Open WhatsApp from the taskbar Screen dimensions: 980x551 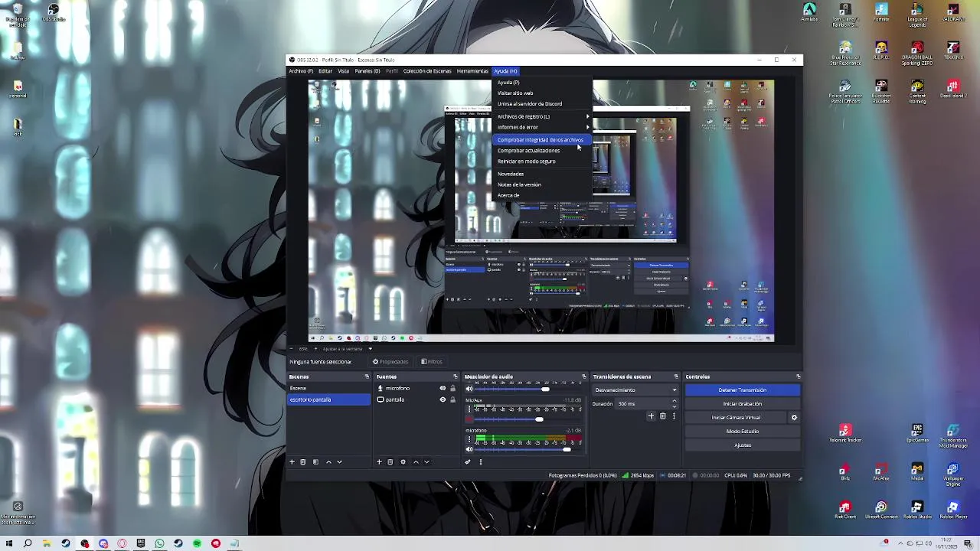[159, 544]
